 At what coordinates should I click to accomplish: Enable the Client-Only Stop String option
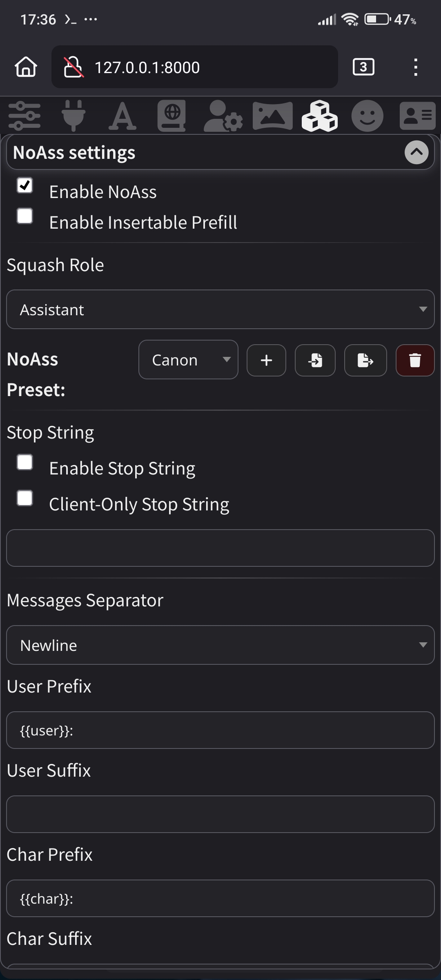25,498
